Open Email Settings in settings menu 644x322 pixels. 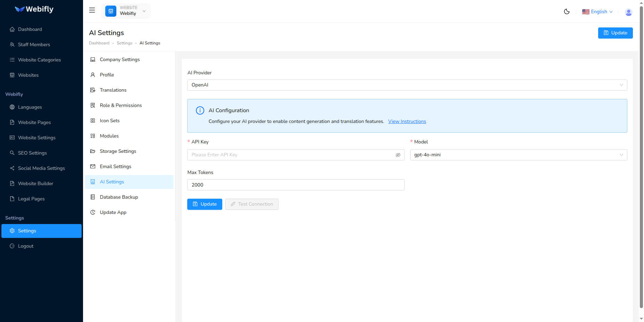[115, 167]
